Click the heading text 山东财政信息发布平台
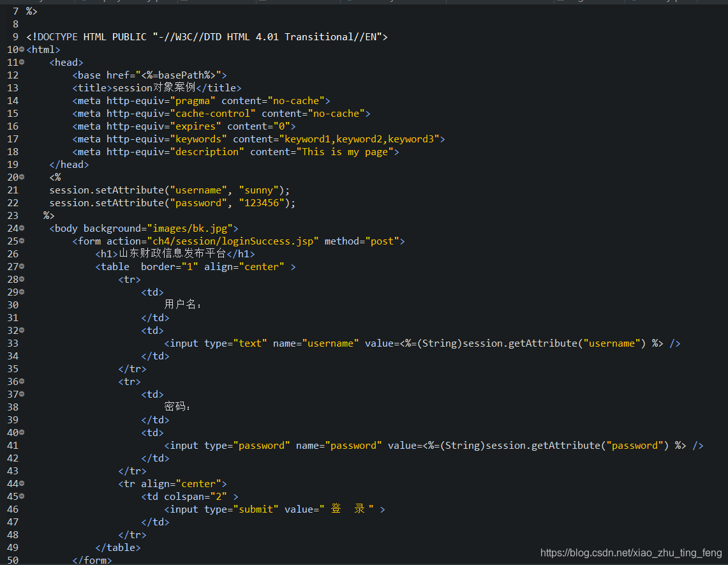728x565 pixels. tap(172, 253)
